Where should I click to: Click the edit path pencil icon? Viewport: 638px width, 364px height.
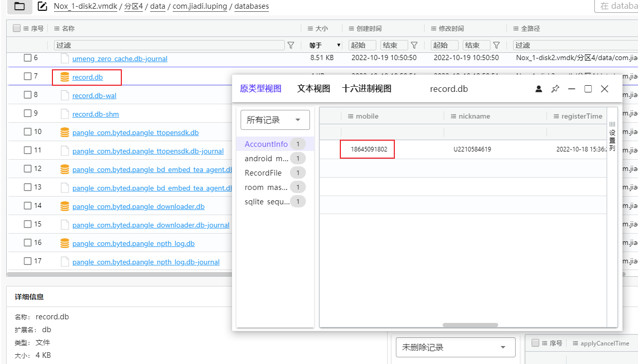[x=43, y=7]
